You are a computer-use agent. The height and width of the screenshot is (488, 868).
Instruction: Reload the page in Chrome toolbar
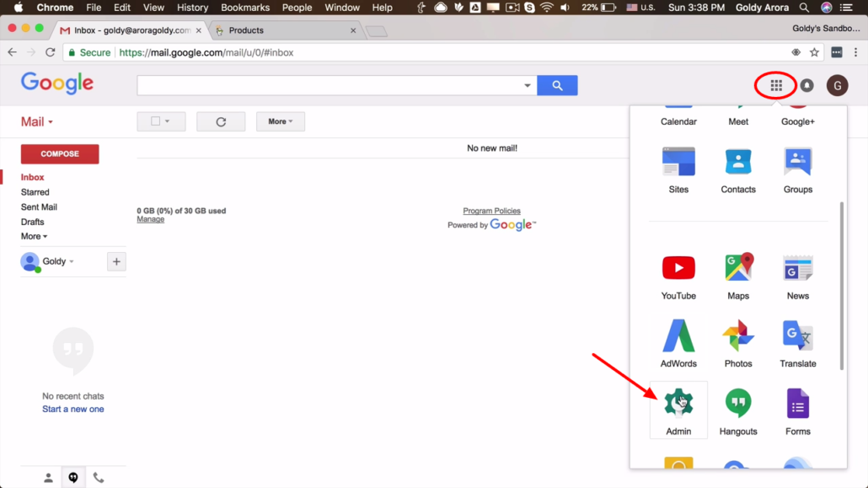[51, 52]
